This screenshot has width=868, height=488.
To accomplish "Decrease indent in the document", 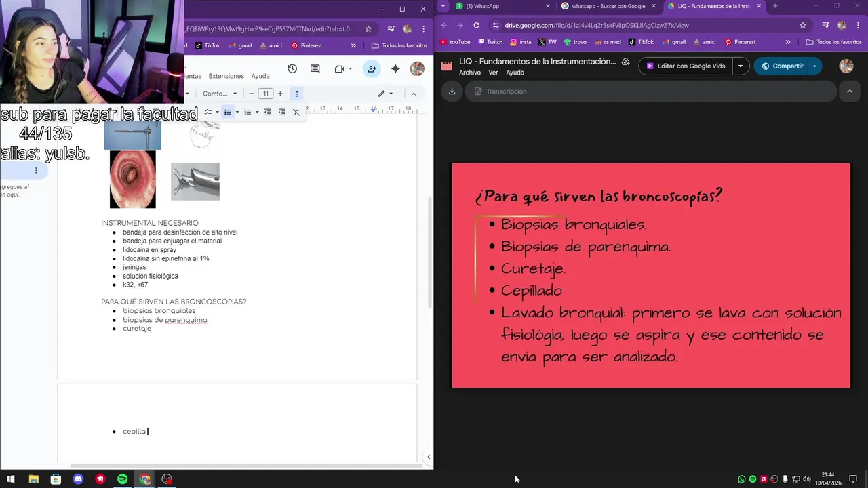I will tap(267, 112).
